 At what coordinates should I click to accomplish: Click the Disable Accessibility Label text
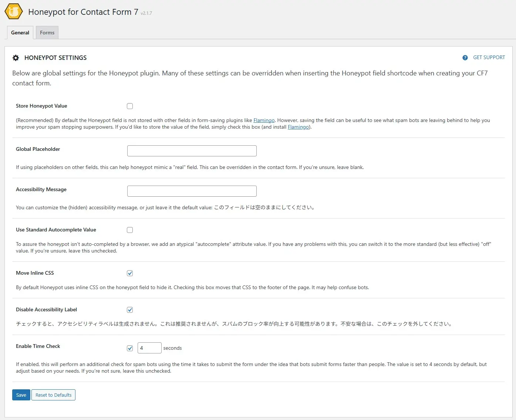pos(46,309)
